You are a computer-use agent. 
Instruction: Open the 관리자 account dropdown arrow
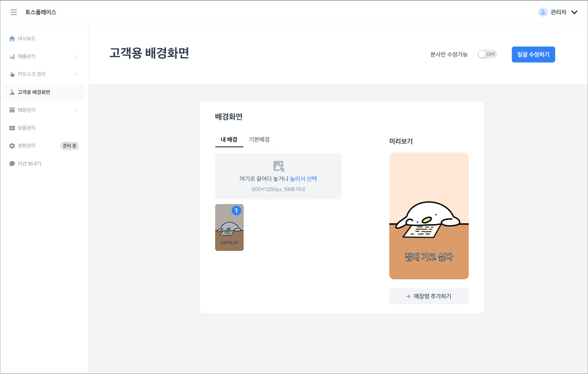[x=574, y=12]
